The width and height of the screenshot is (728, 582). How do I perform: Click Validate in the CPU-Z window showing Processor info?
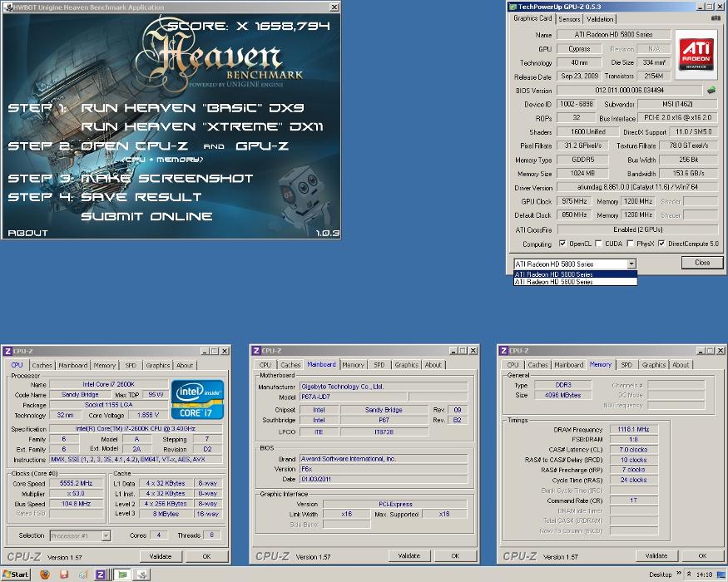coord(161,556)
